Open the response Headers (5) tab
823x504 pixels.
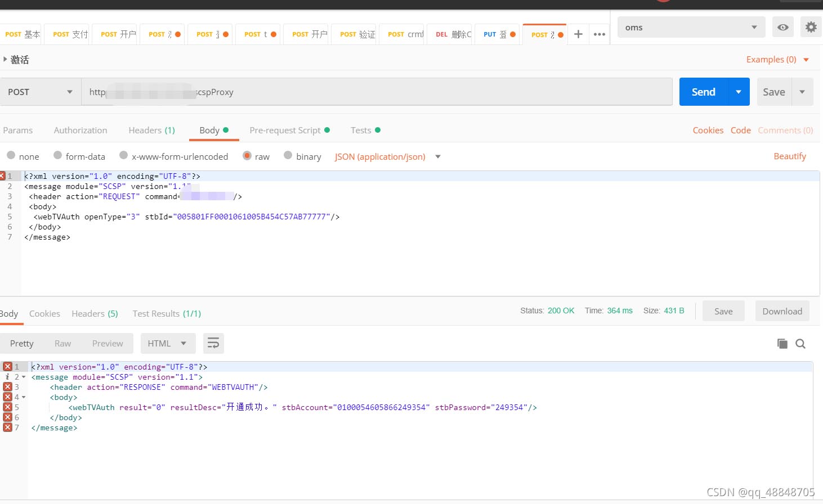tap(95, 313)
